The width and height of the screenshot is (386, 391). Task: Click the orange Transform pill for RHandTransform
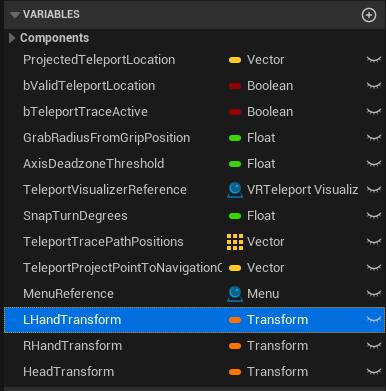point(235,346)
